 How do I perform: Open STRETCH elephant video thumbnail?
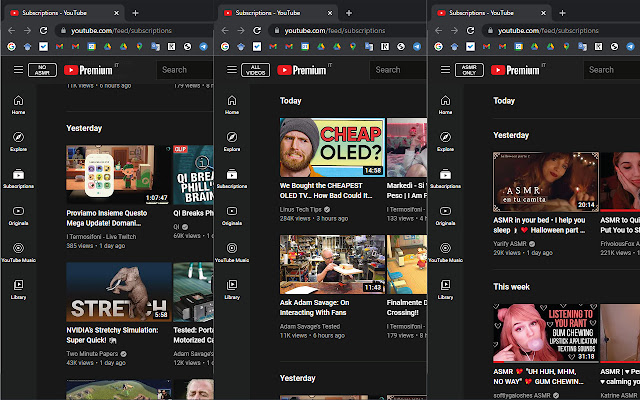pos(119,291)
